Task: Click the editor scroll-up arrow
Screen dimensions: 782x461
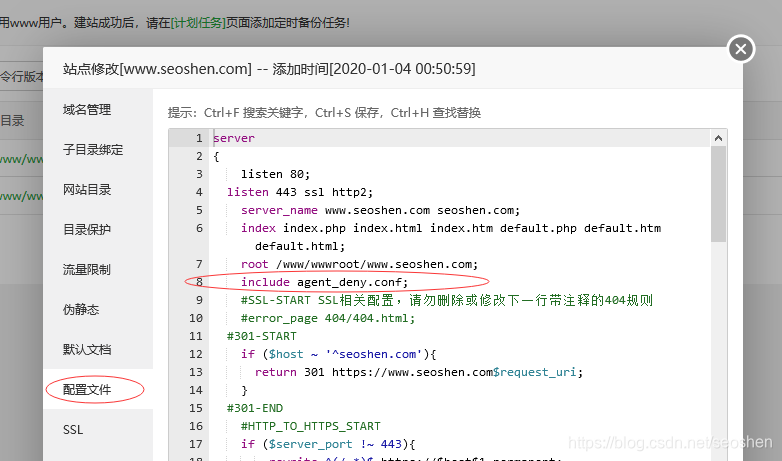Action: click(718, 138)
